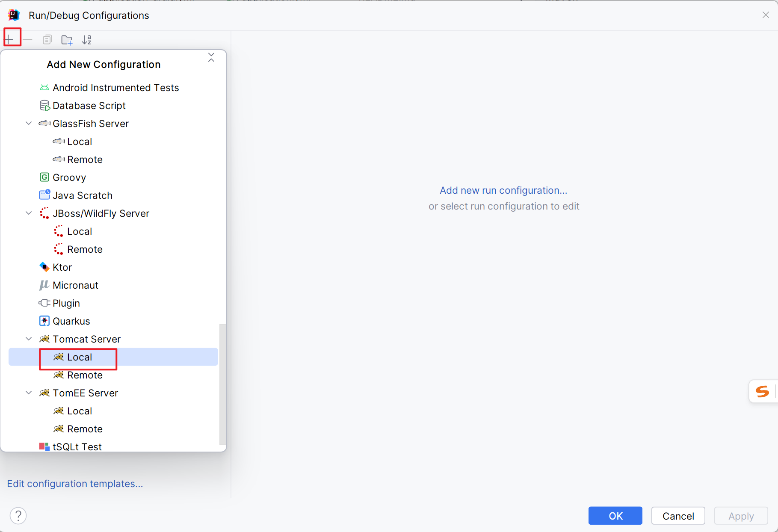Confirm with the OK button
The width and height of the screenshot is (778, 532).
(x=615, y=516)
